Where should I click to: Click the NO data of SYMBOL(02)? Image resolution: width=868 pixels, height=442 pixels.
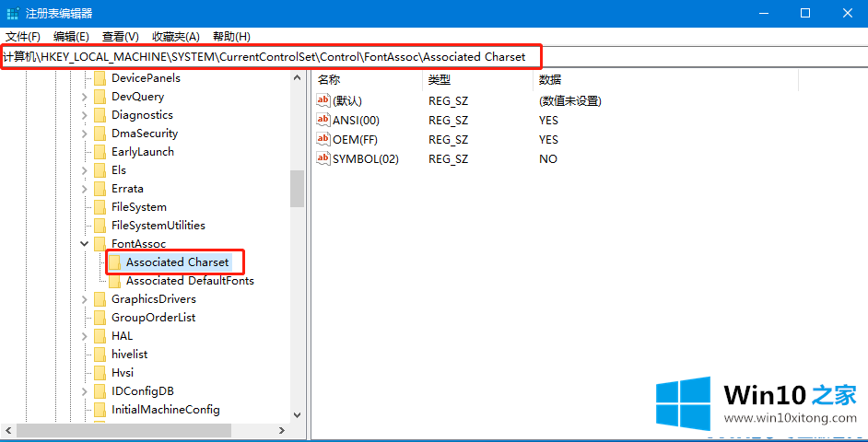pos(548,159)
